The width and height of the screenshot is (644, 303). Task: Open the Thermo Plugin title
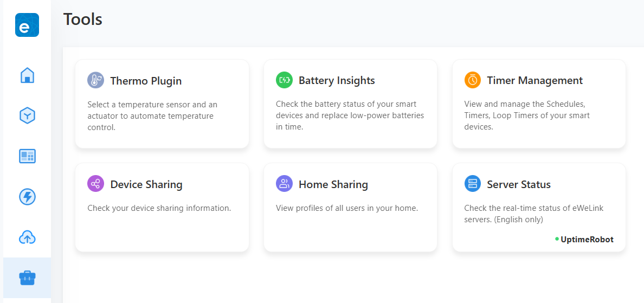click(x=146, y=81)
